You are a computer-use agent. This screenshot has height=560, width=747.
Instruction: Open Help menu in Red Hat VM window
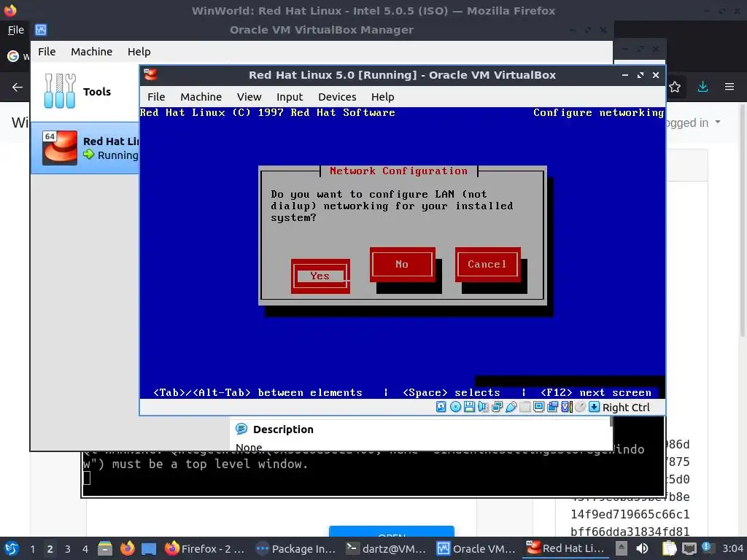(x=383, y=97)
